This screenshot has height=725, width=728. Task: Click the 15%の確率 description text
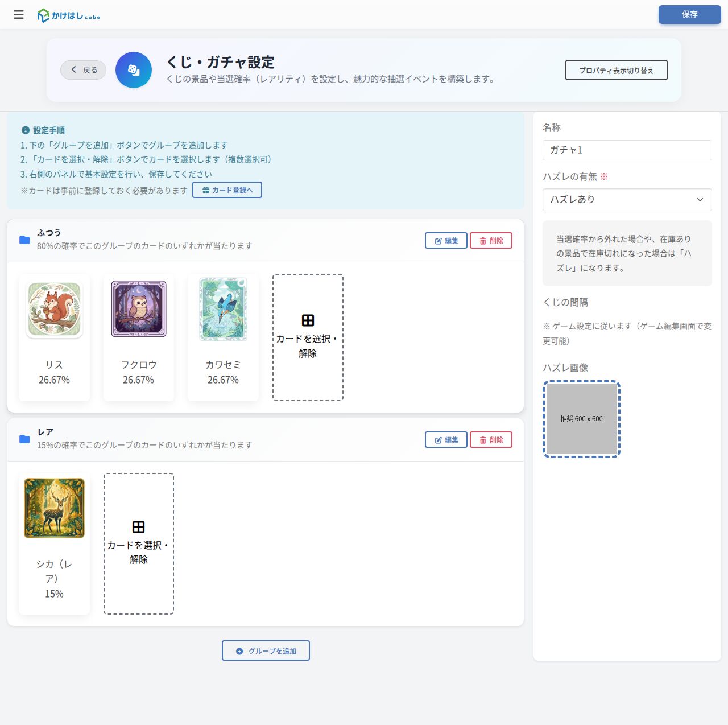tap(144, 445)
